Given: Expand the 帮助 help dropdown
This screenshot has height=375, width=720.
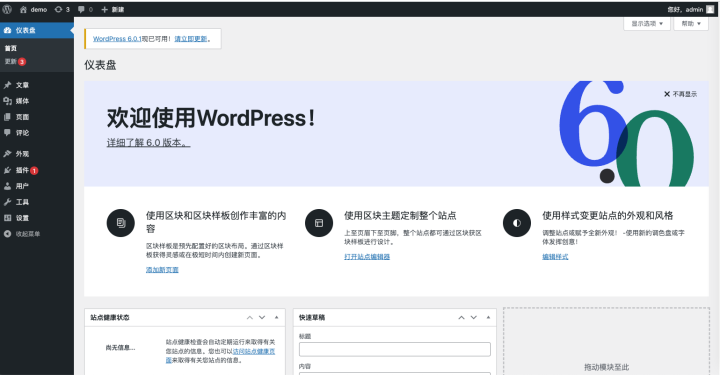Looking at the screenshot, I should (x=691, y=23).
